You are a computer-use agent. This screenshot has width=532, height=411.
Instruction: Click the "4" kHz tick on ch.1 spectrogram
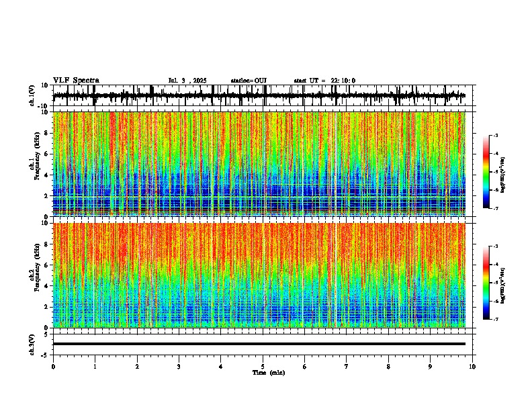pyautogui.click(x=47, y=175)
